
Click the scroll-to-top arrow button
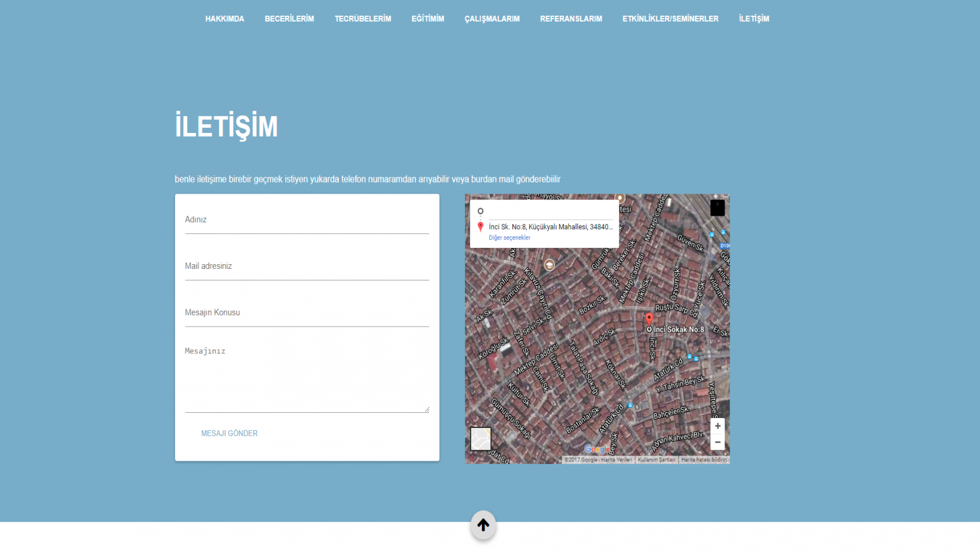click(483, 525)
